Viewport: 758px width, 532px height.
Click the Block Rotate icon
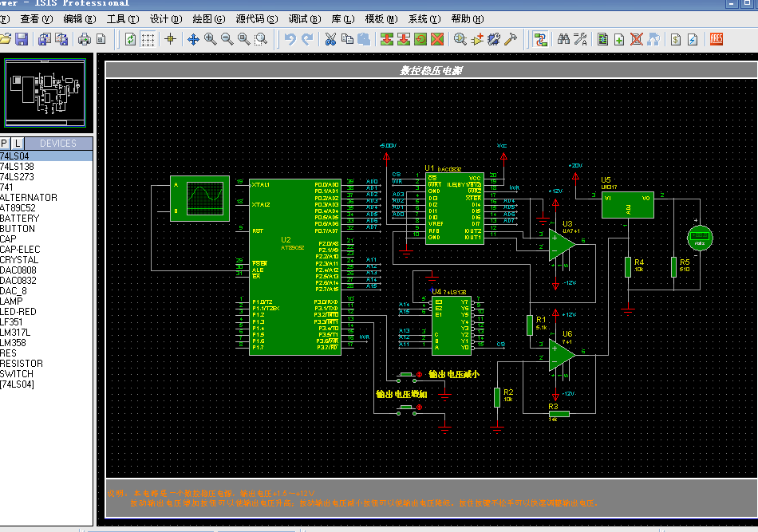[x=420, y=39]
